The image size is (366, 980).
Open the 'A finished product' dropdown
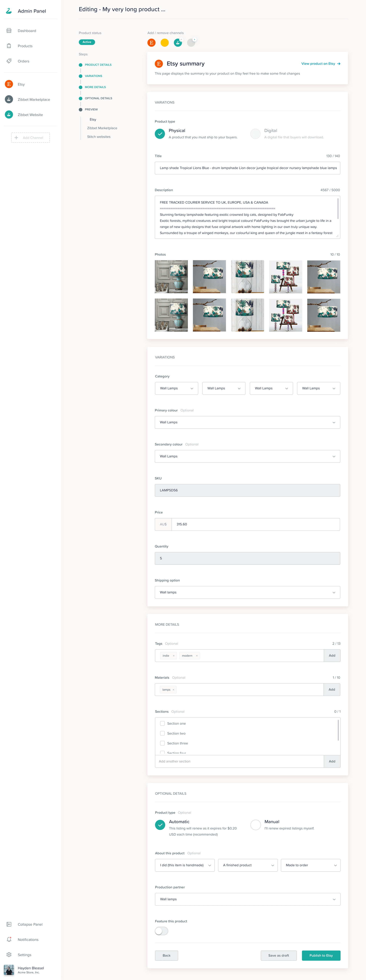248,865
